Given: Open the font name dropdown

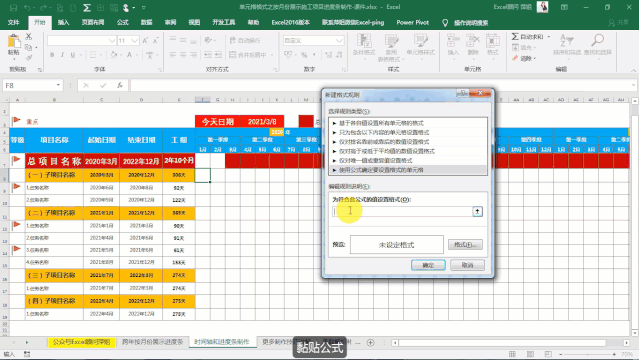Looking at the screenshot, I should pos(112,40).
